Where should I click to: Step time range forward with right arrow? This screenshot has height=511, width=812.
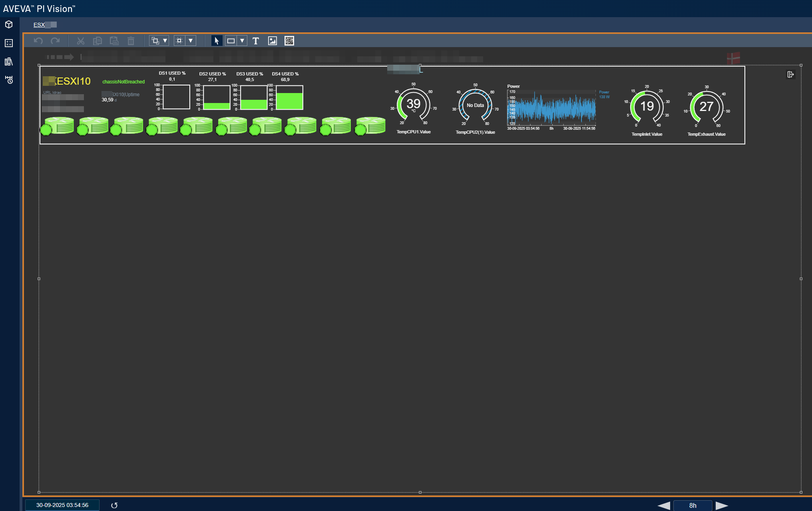(x=721, y=505)
